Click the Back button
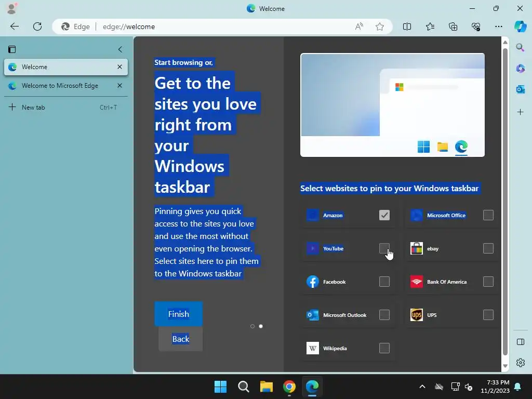532x399 pixels. coord(180,339)
